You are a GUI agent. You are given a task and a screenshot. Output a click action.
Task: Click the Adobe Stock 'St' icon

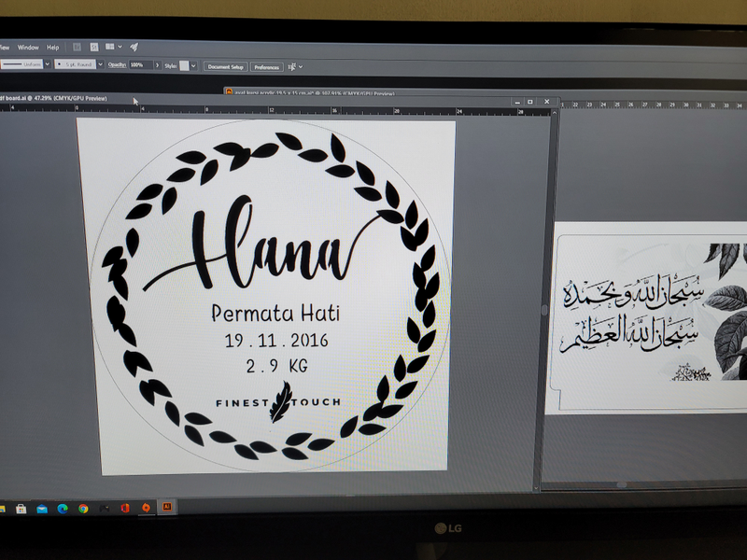tap(94, 47)
